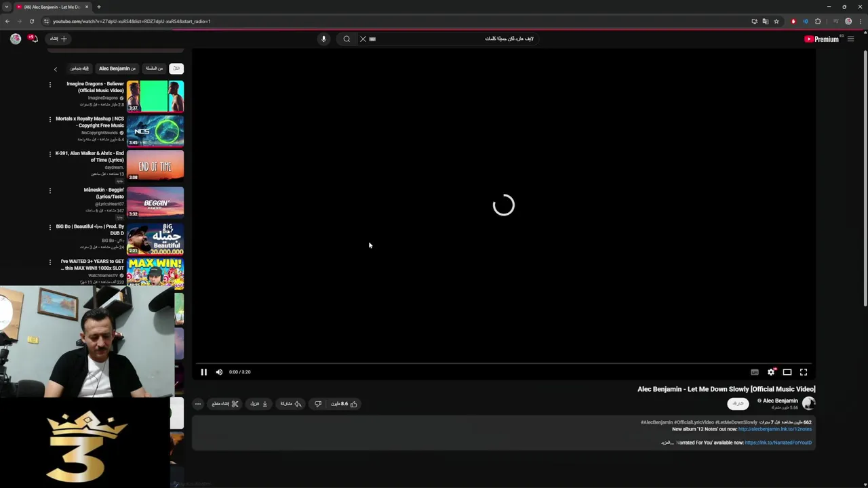Screen dimensions: 868x488
Task: Open the notifications bell
Action: click(x=33, y=39)
